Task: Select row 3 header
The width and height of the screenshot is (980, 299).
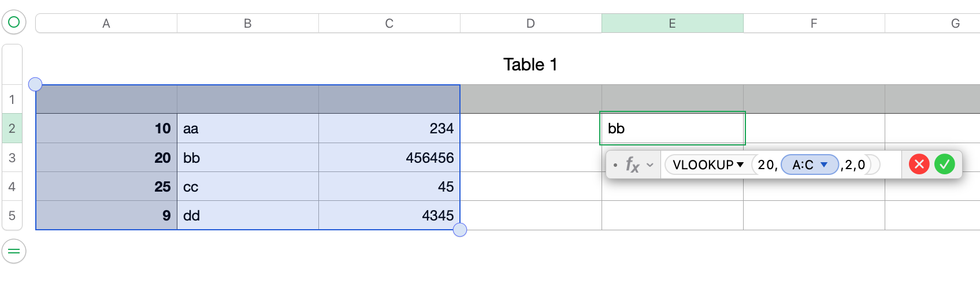Action: coord(12,158)
